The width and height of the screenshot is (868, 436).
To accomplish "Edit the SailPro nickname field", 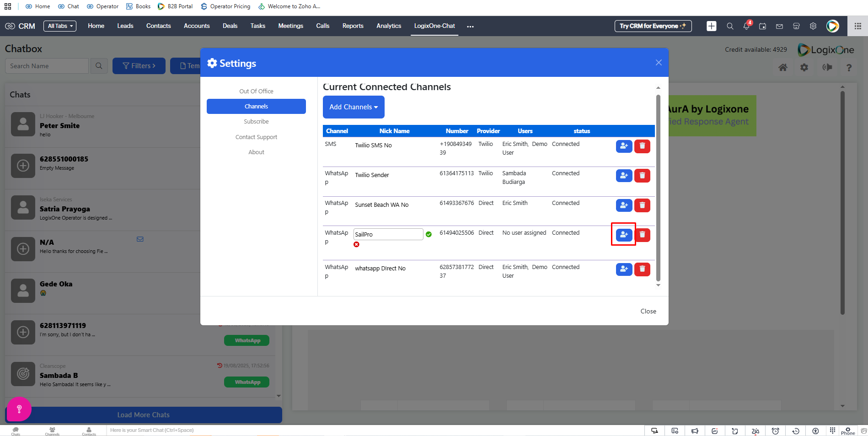I will [388, 234].
